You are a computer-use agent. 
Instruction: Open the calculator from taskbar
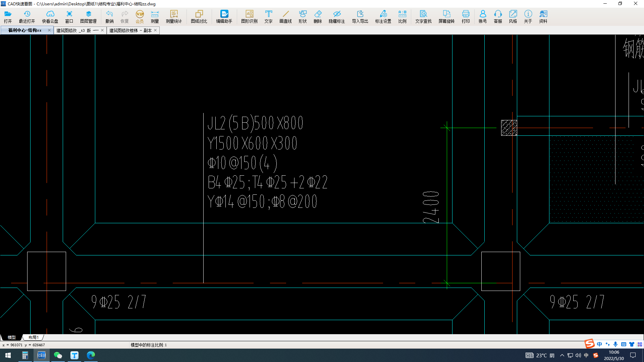[25, 355]
